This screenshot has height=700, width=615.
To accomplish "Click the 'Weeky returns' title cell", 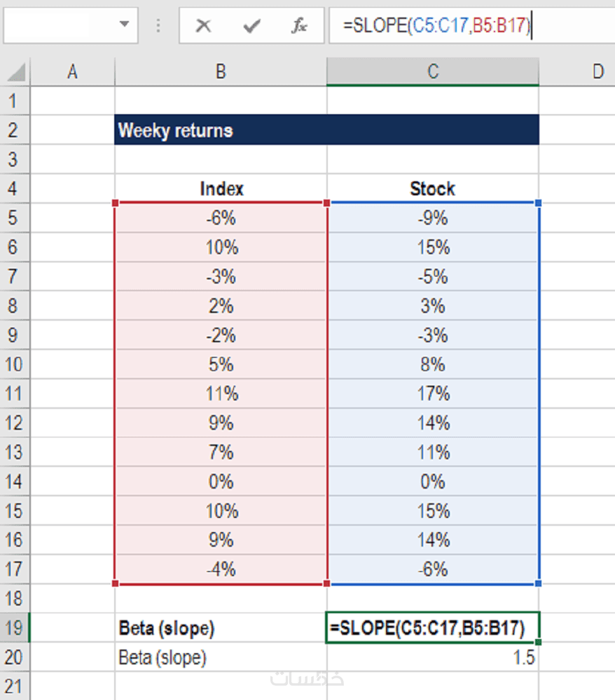I will point(221,130).
